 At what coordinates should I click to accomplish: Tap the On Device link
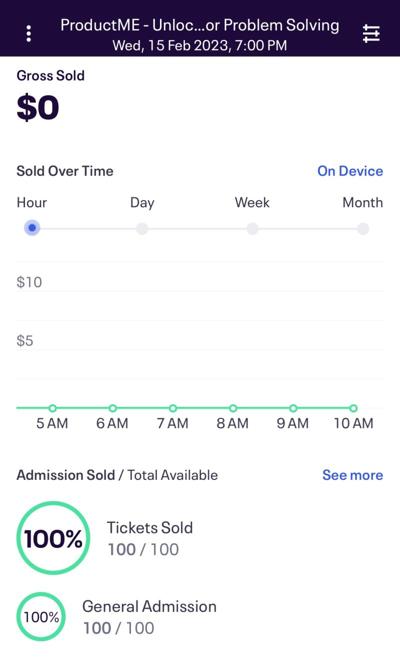click(x=350, y=171)
